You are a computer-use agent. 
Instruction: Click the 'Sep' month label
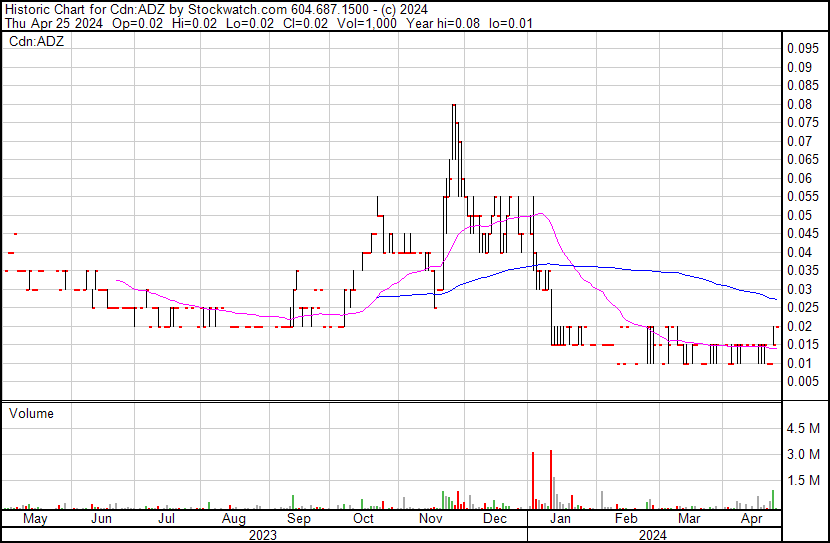(299, 519)
